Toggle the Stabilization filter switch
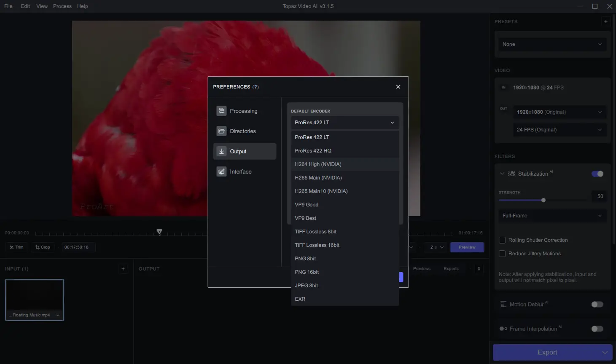 pos(597,174)
